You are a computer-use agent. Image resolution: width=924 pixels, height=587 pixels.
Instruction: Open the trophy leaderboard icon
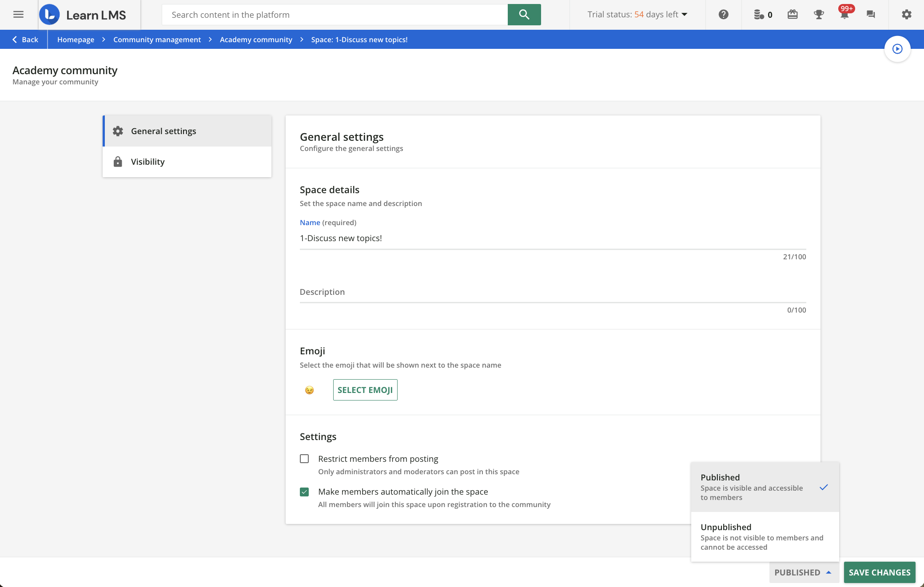(818, 15)
